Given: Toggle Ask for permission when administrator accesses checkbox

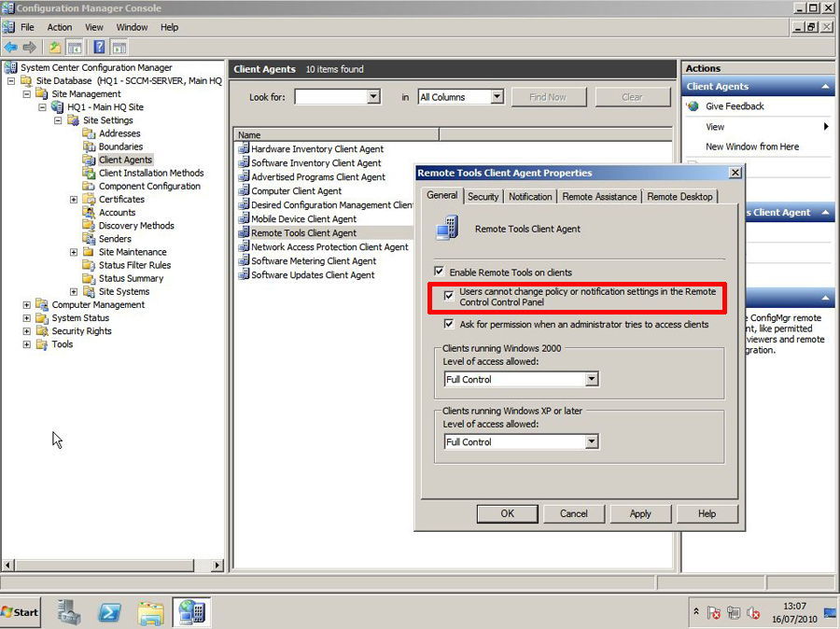Looking at the screenshot, I should [449, 324].
